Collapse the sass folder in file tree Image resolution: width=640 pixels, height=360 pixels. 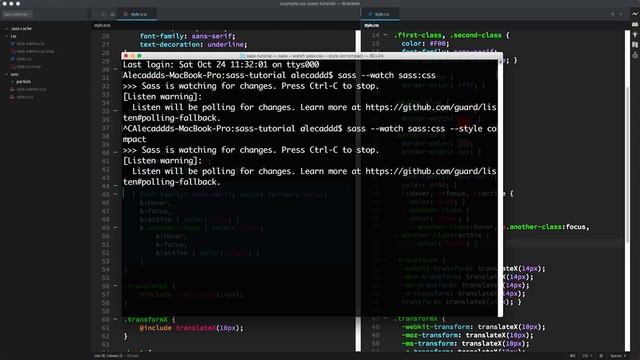pos(7,74)
